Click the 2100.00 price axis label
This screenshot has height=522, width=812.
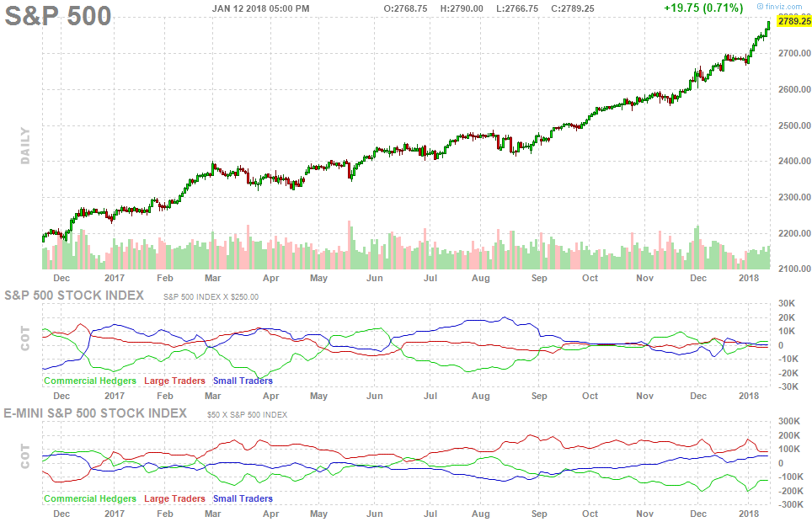pos(794,269)
